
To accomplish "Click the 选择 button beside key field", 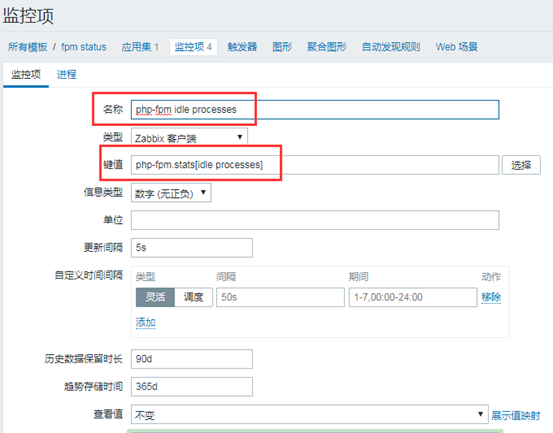I will 521,165.
